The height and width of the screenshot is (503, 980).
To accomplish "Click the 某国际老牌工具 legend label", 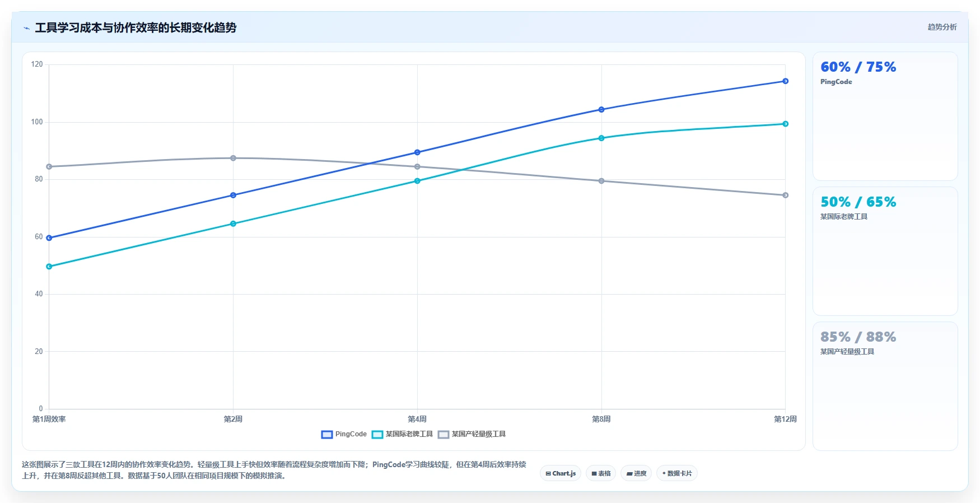I will click(409, 434).
